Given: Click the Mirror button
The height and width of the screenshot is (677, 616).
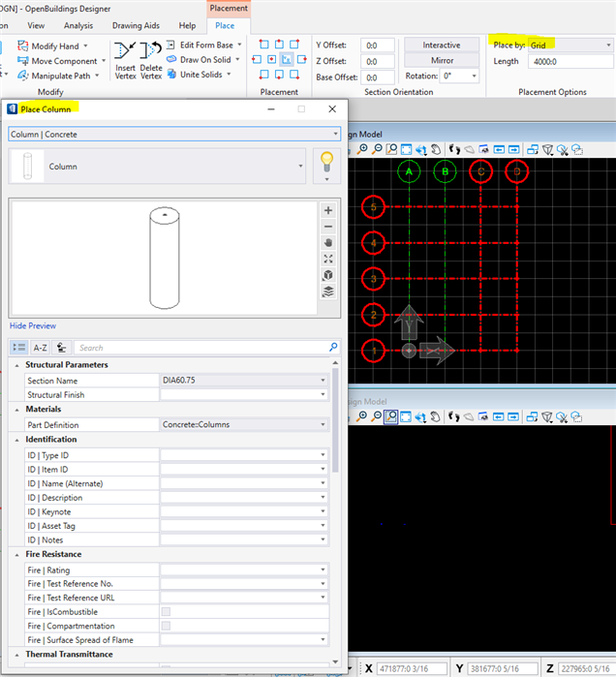Looking at the screenshot, I should [x=442, y=60].
